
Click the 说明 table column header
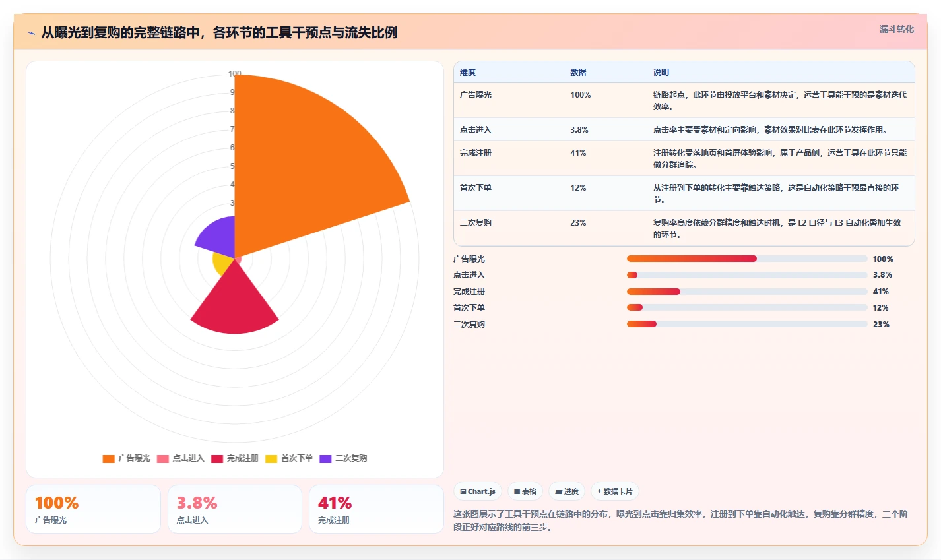click(x=661, y=73)
